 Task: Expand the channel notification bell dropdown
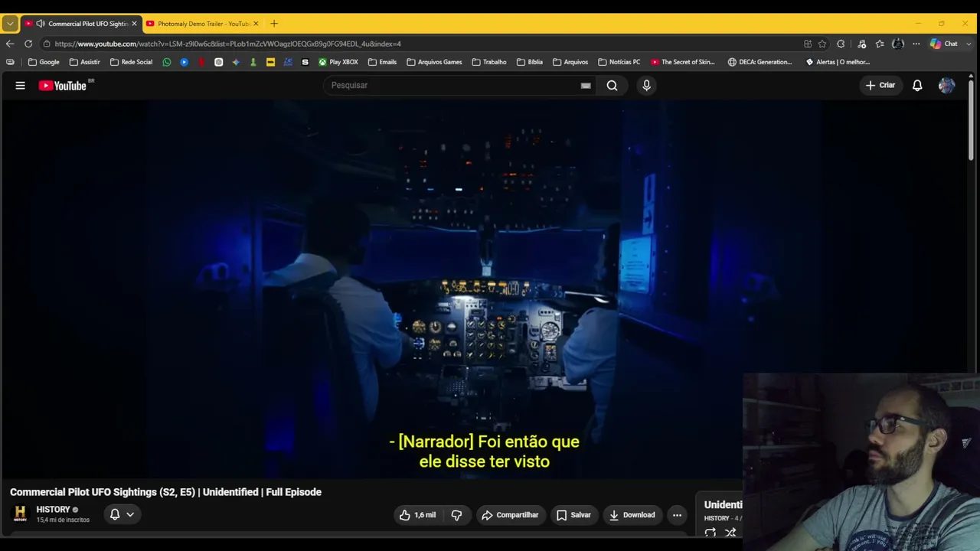pos(130,515)
